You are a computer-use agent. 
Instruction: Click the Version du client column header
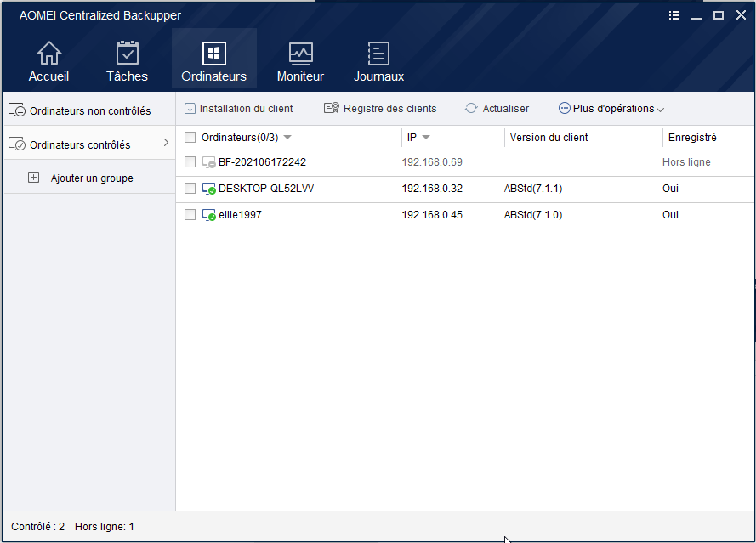click(549, 138)
